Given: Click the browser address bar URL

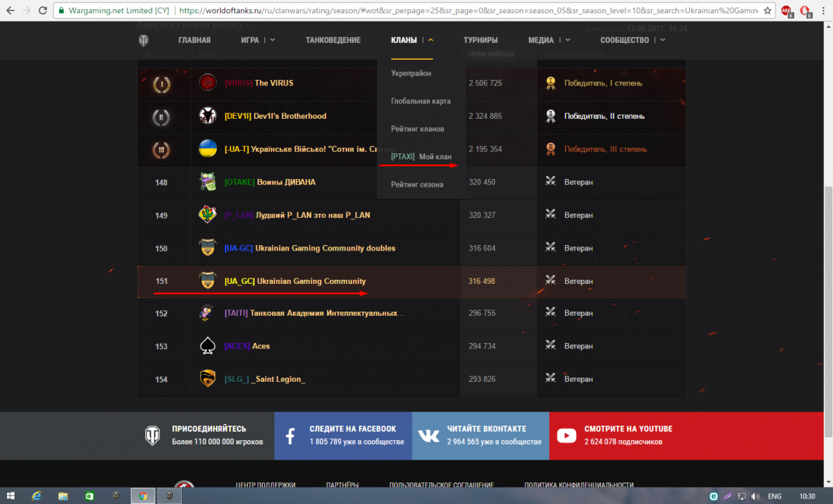Looking at the screenshot, I should [469, 11].
